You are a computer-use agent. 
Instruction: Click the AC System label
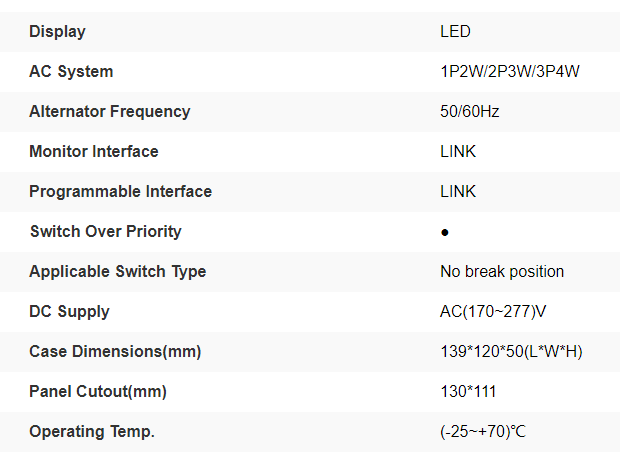(71, 72)
